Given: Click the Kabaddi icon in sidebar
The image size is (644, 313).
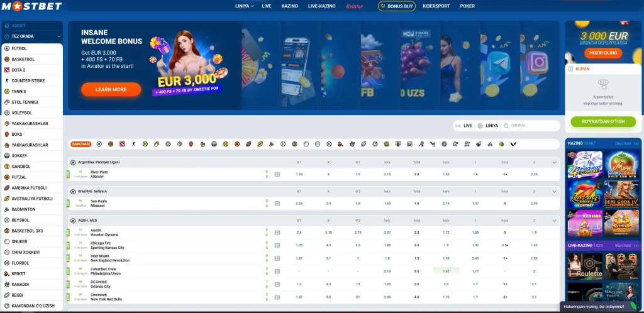Looking at the screenshot, I should click(x=7, y=284).
